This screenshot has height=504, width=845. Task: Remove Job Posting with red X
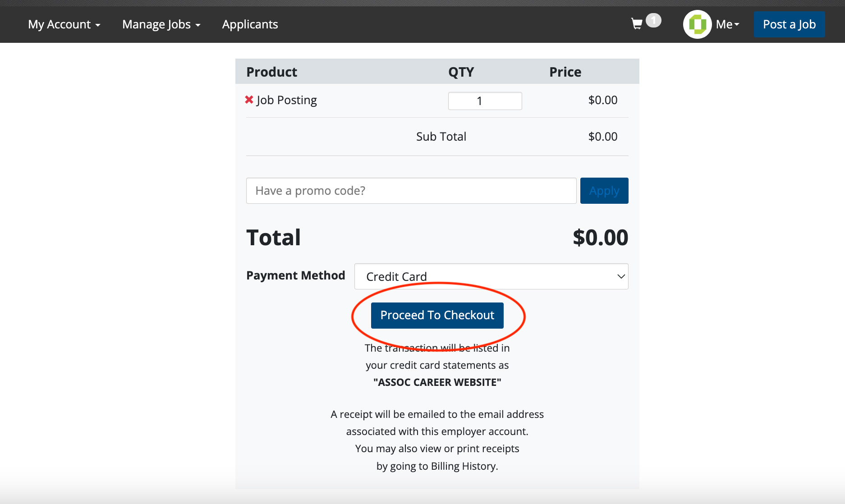click(x=249, y=100)
